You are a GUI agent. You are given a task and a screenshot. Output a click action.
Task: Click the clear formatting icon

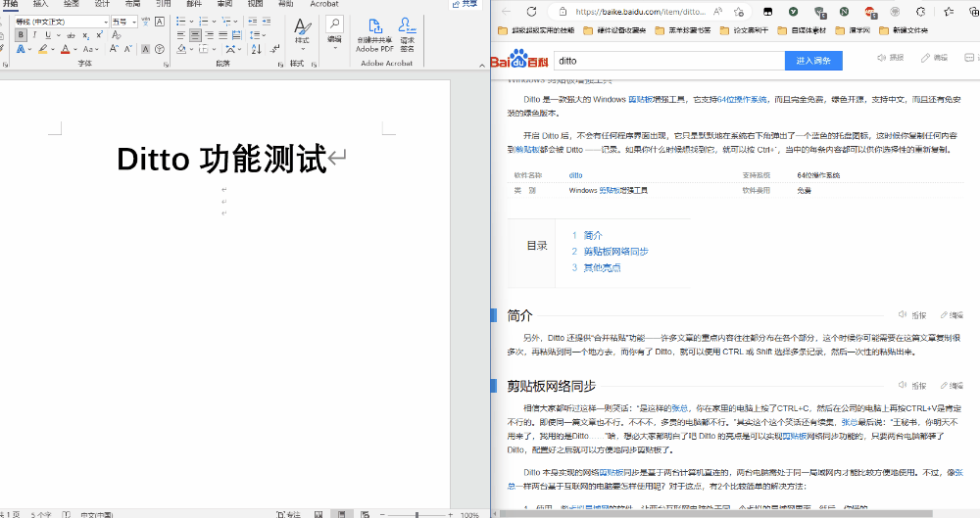coord(117,35)
